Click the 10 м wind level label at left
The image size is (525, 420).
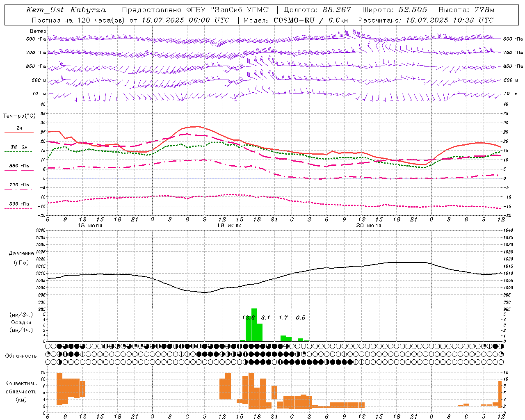point(39,94)
